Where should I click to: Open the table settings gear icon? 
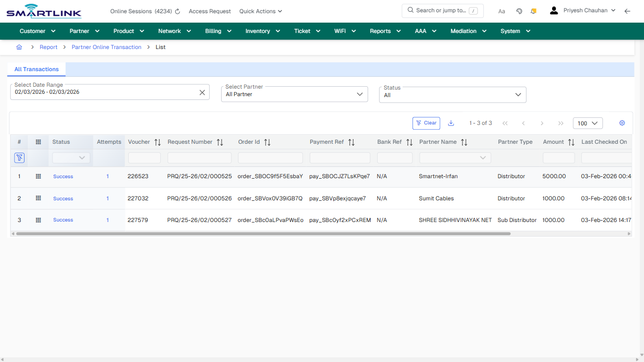[x=622, y=123]
